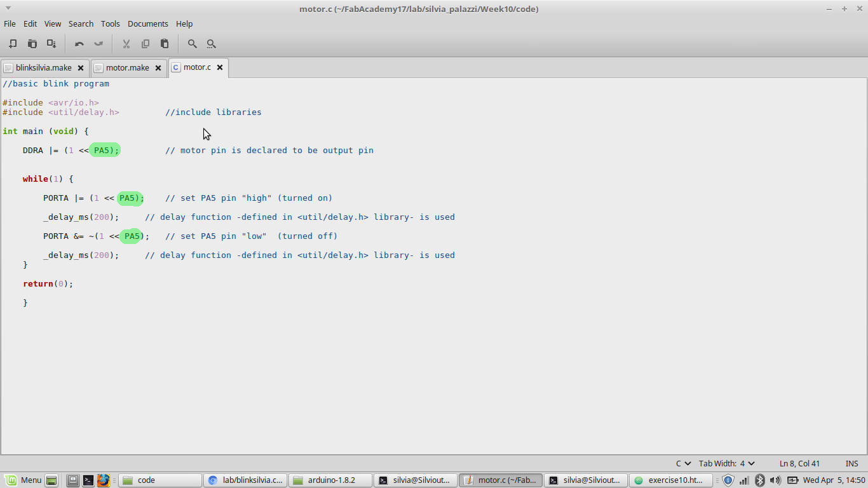The image size is (868, 488).
Task: Open the Help menu
Action: 184,24
